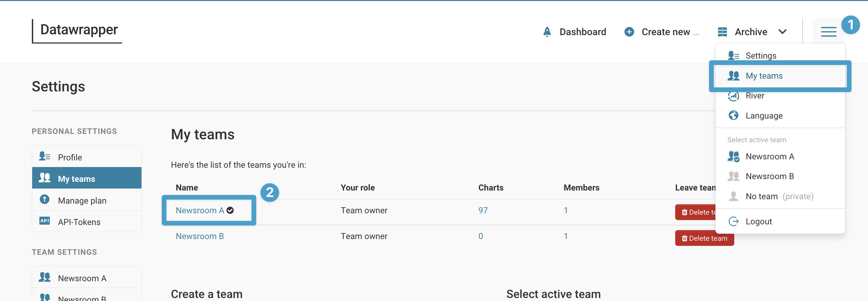Delete team button for Newsroom A row
Viewport: 868px width, 301px height.
pos(695,212)
